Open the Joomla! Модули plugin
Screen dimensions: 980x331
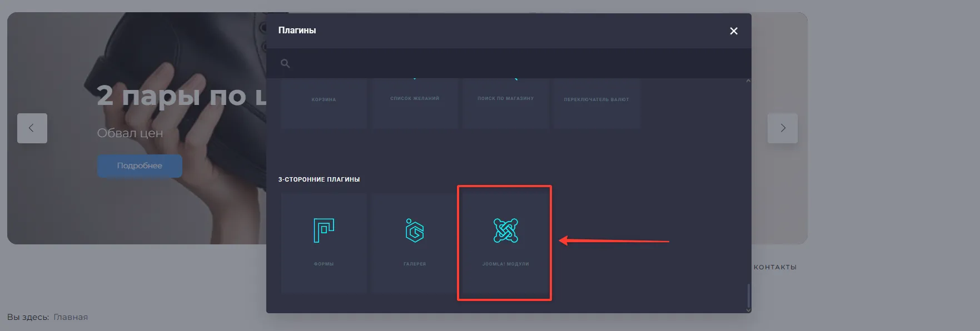pyautogui.click(x=505, y=242)
